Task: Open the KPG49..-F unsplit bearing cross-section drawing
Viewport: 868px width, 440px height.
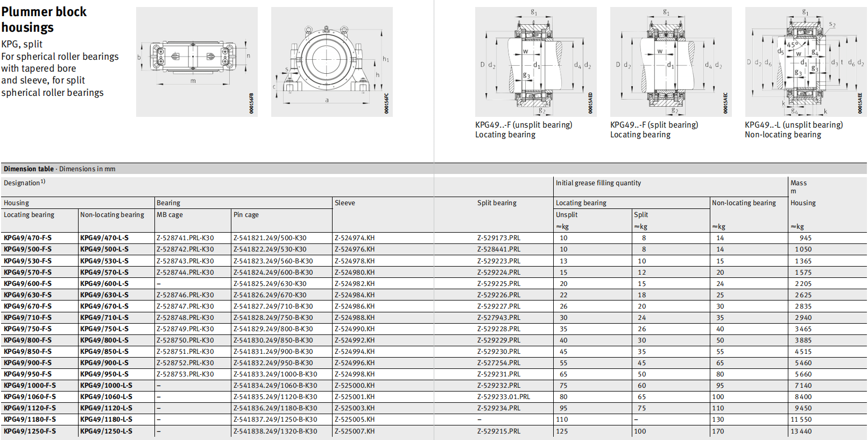Action: [x=535, y=61]
